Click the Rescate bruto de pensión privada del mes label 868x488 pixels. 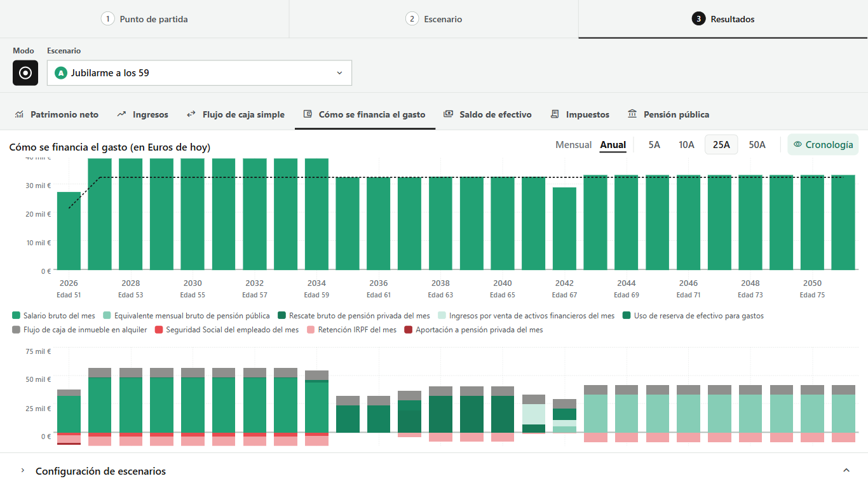click(360, 316)
